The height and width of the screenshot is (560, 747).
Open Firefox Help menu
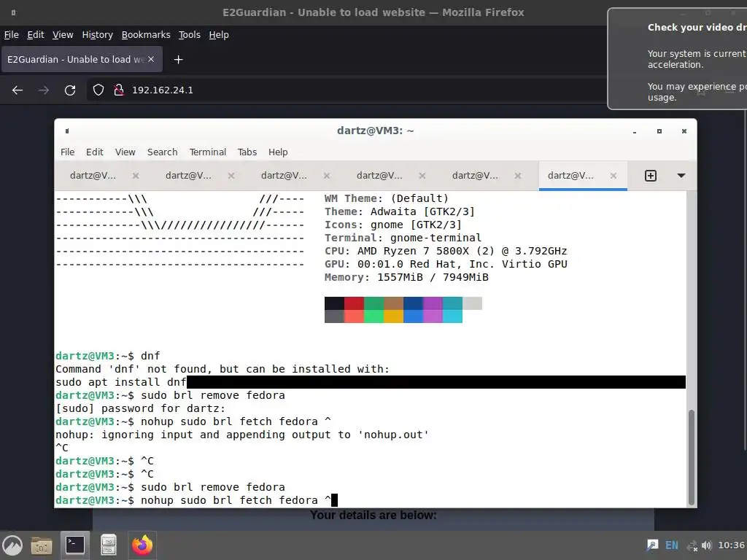click(x=219, y=35)
